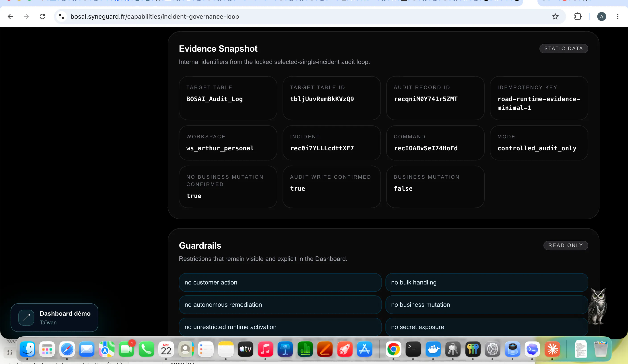Go back using the browser back arrow
This screenshot has height=364, width=628.
pyautogui.click(x=10, y=17)
